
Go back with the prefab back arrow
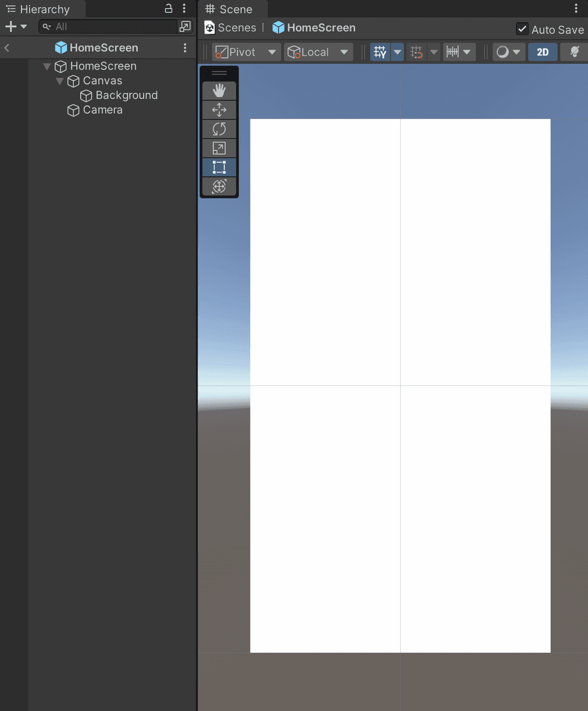tap(7, 48)
